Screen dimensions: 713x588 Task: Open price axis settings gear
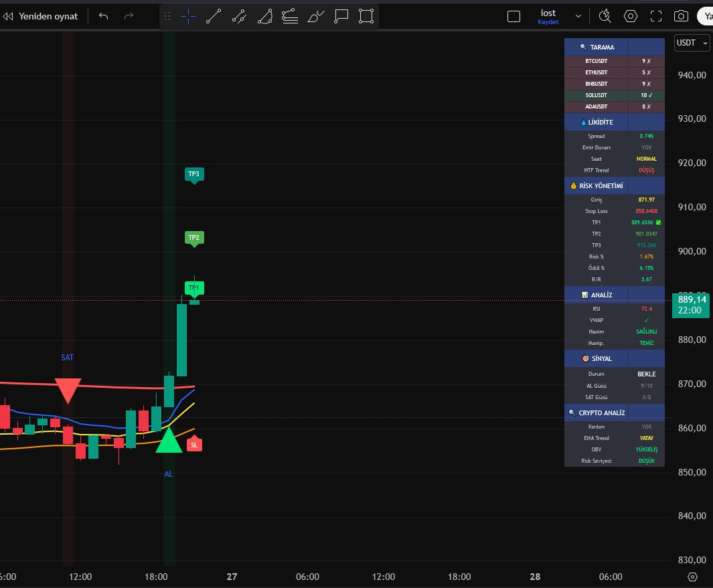click(692, 577)
